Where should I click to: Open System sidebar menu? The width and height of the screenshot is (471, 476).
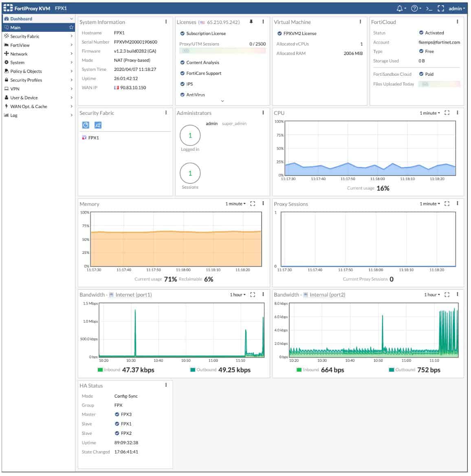38,62
